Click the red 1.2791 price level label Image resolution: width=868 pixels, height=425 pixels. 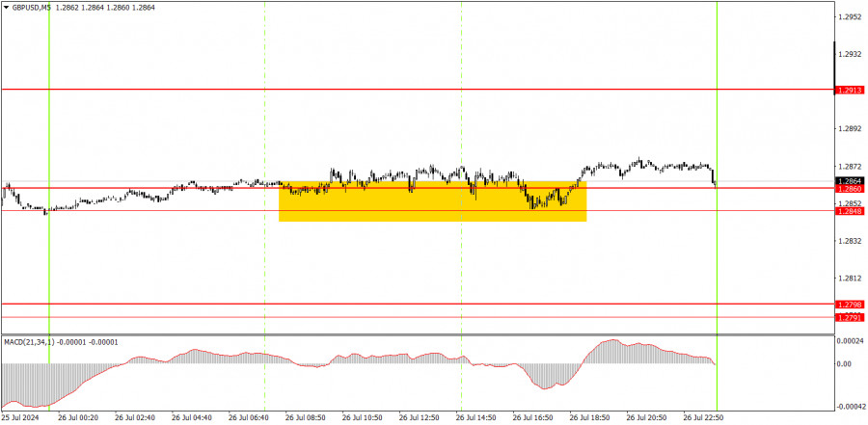[x=851, y=317]
